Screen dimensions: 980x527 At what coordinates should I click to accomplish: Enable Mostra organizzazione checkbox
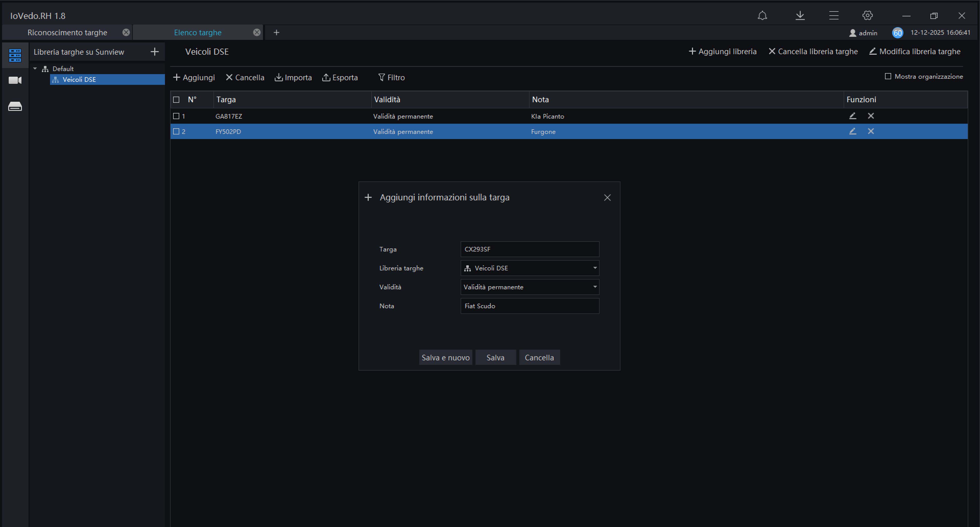point(888,76)
